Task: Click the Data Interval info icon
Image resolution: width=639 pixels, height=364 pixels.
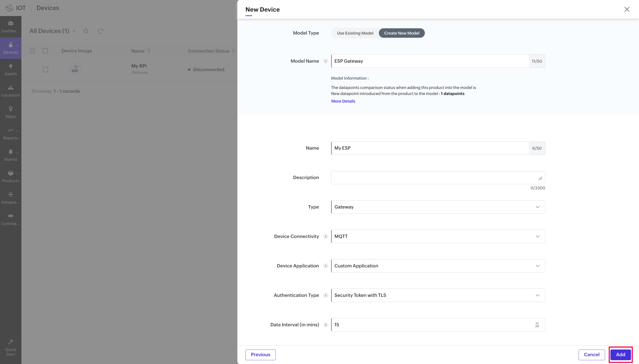Action: tap(326, 325)
